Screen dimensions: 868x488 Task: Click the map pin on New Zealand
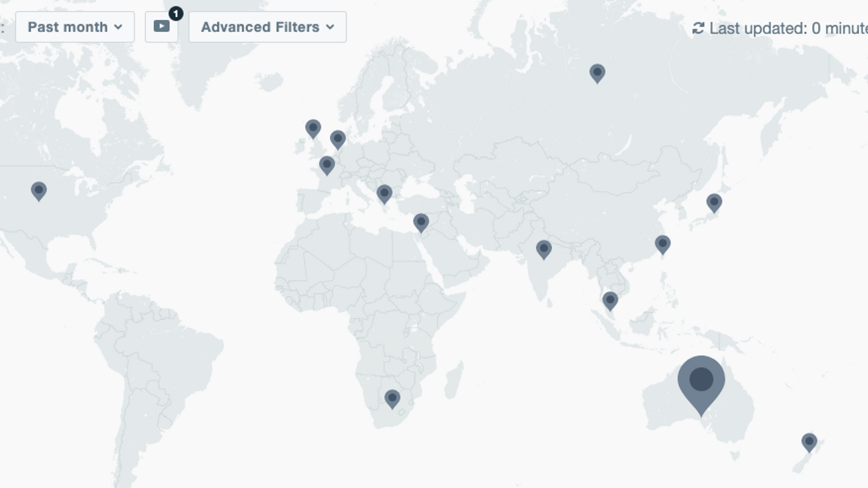pos(809,442)
